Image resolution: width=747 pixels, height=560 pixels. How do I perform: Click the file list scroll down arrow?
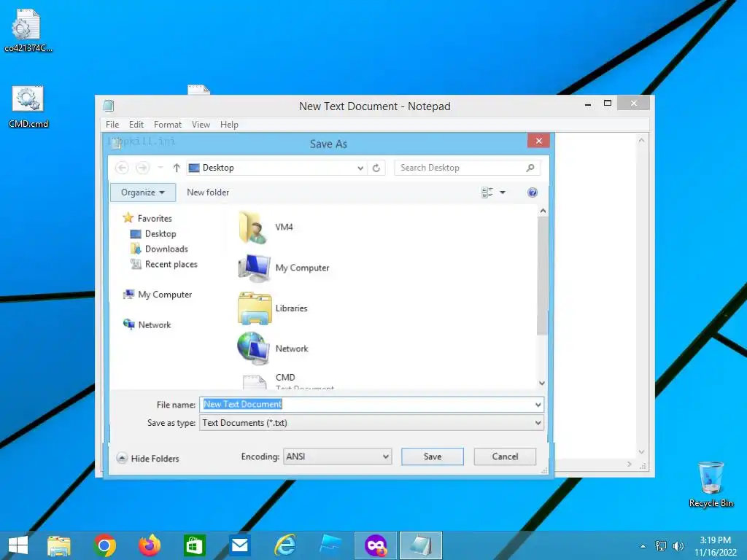click(542, 383)
